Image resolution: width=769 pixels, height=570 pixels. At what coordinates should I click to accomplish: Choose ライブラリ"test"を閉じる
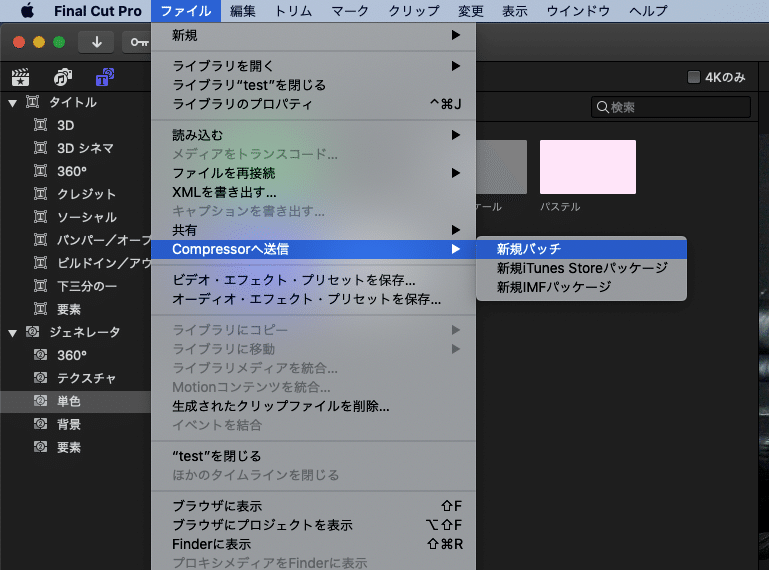click(x=313, y=85)
